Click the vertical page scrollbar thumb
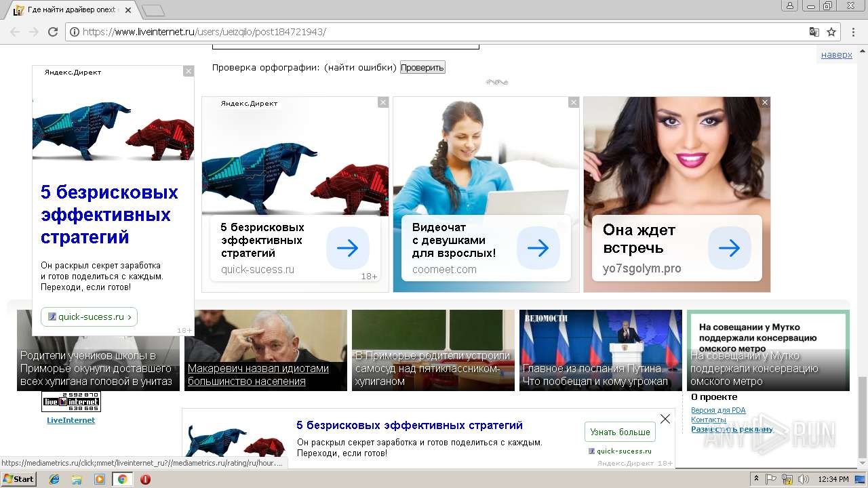The width and height of the screenshot is (868, 488). [862, 418]
